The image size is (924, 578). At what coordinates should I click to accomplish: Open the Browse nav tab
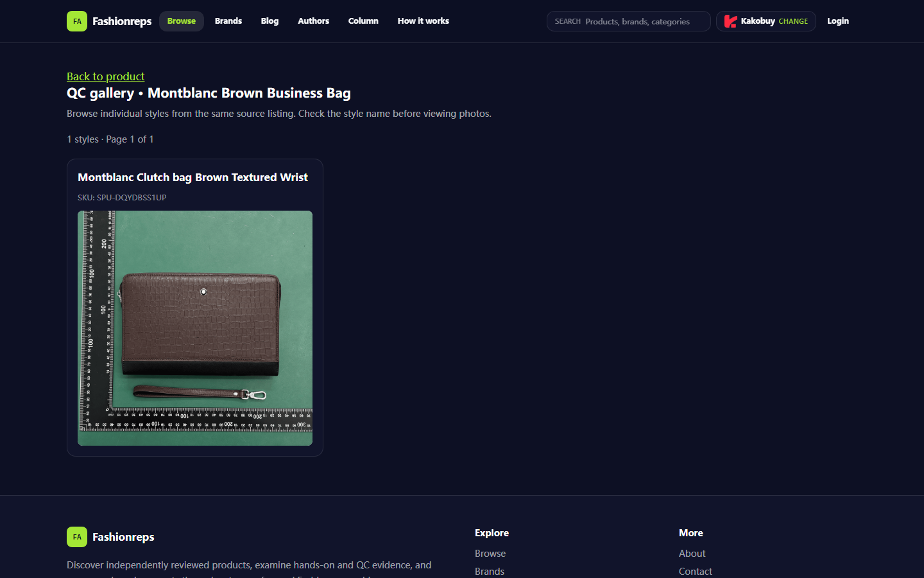(182, 21)
